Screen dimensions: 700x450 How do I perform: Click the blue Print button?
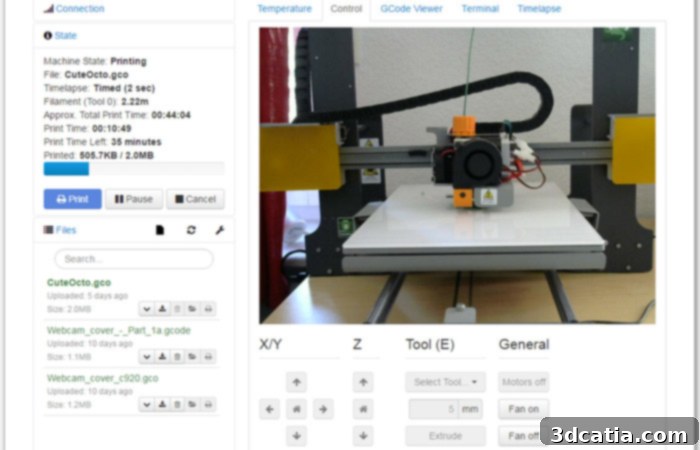(72, 199)
